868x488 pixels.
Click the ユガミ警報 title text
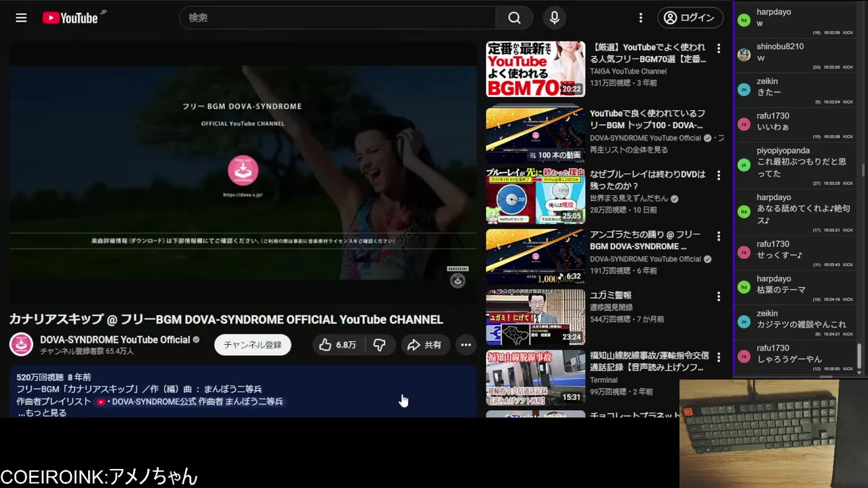(x=610, y=296)
